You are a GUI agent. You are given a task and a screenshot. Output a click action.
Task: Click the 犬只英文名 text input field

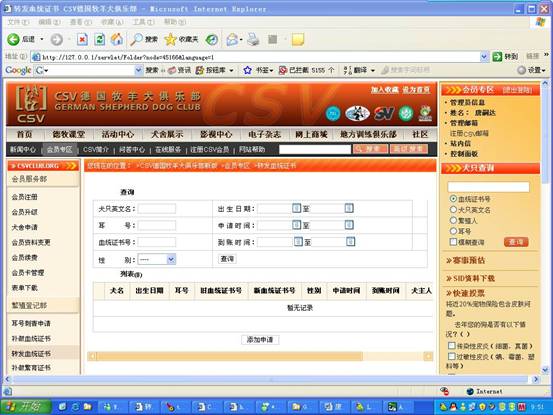[157, 209]
